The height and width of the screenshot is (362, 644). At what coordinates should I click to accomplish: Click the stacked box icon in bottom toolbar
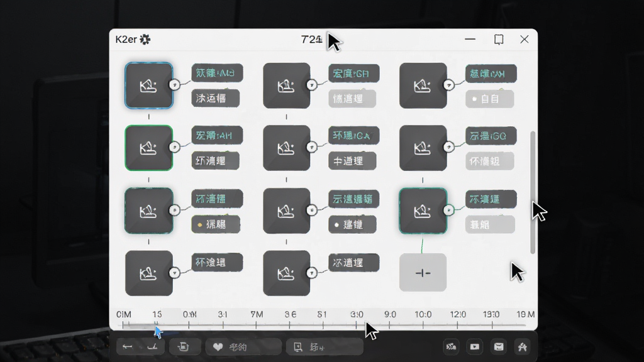(x=183, y=347)
